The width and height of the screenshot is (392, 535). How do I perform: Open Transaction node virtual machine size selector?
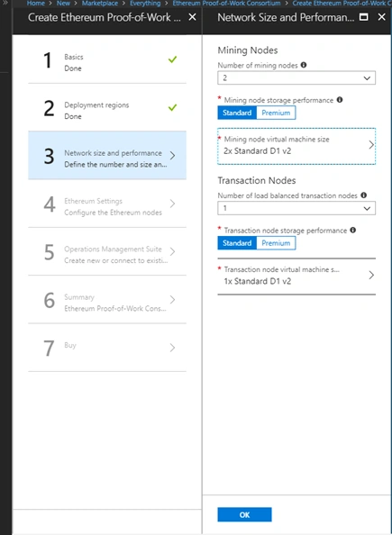click(x=296, y=277)
